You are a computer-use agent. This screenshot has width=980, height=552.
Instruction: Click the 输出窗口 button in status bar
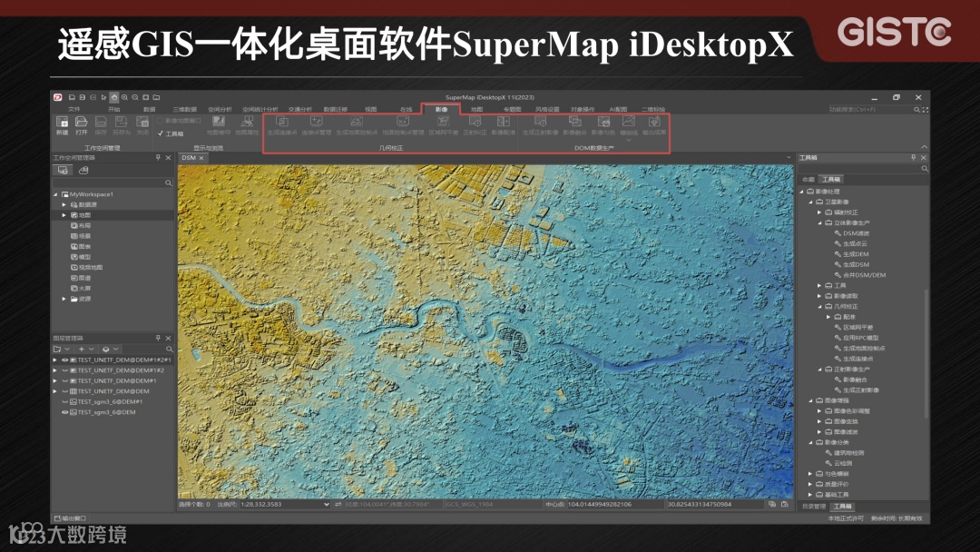tap(70, 518)
